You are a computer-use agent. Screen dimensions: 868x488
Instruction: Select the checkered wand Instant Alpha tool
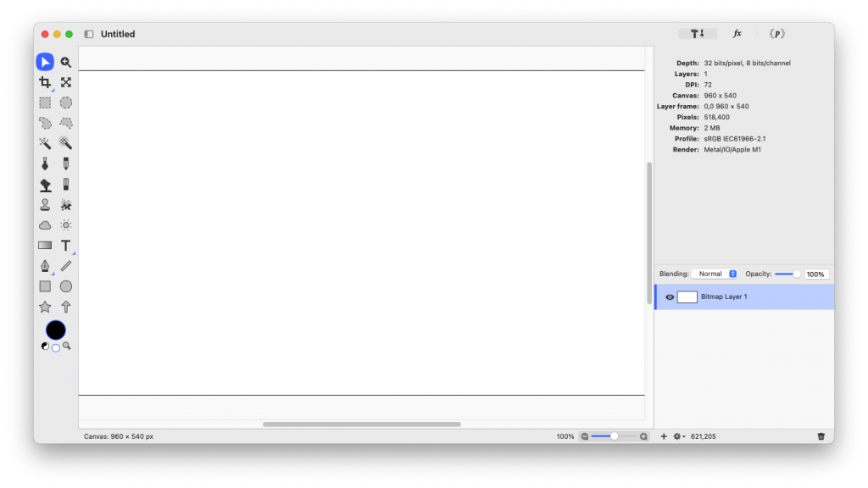[x=66, y=143]
